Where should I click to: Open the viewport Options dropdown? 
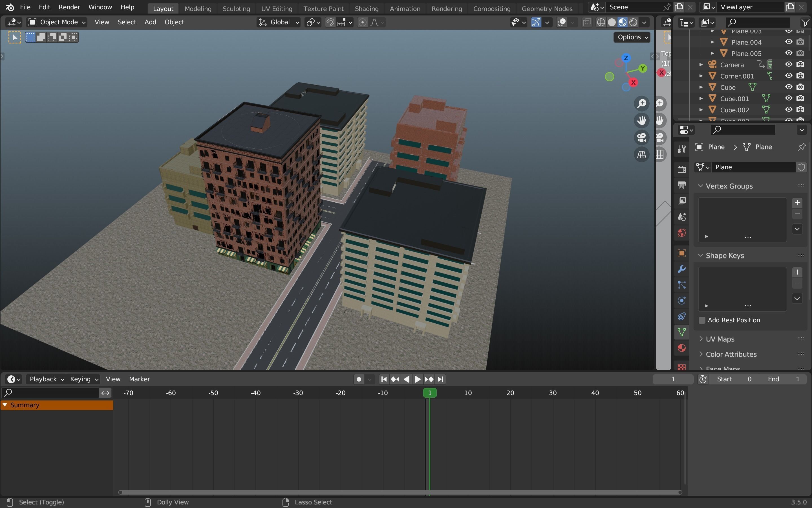click(x=632, y=37)
